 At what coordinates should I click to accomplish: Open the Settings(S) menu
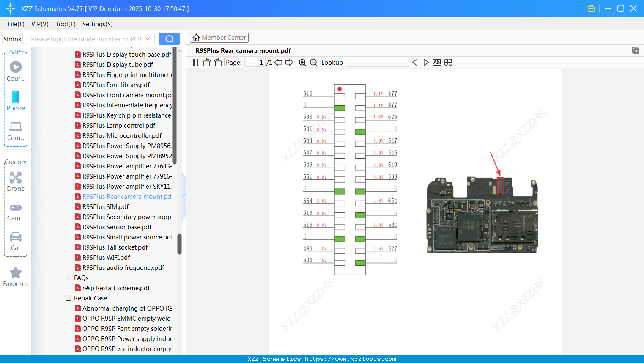pos(97,24)
